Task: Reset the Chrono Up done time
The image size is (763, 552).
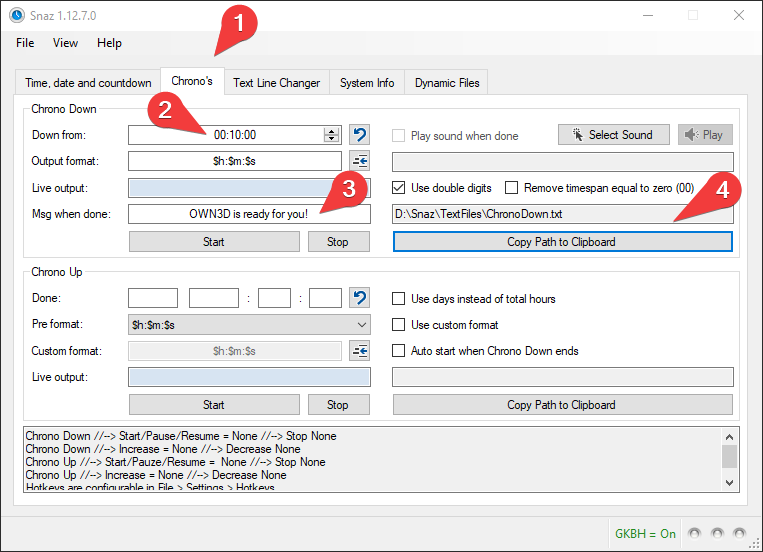Action: [x=360, y=298]
